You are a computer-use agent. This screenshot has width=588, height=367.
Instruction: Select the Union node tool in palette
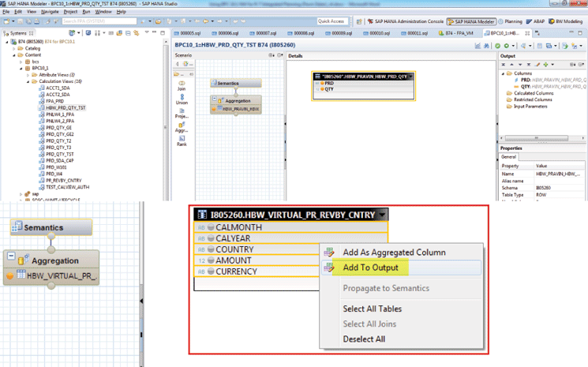[182, 101]
